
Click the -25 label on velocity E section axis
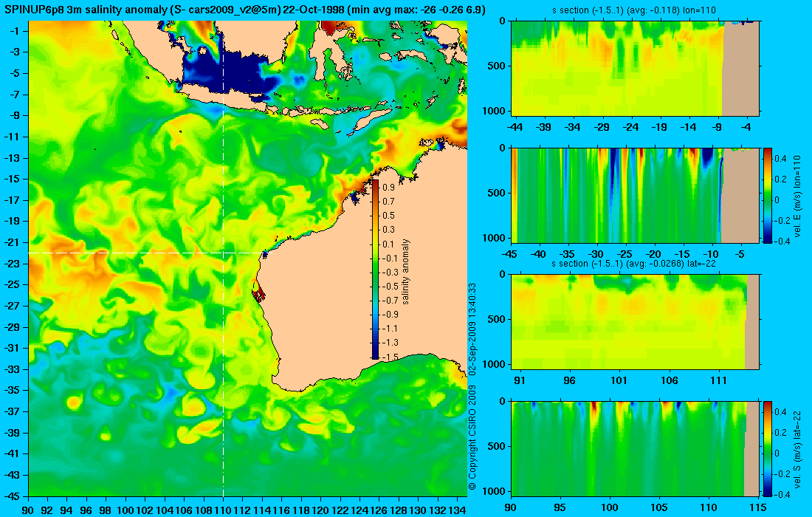pyautogui.click(x=625, y=254)
